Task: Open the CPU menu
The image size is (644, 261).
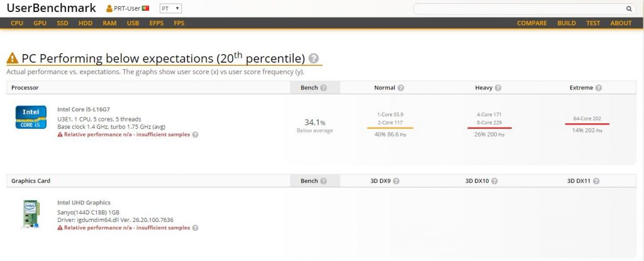Action: [17, 23]
